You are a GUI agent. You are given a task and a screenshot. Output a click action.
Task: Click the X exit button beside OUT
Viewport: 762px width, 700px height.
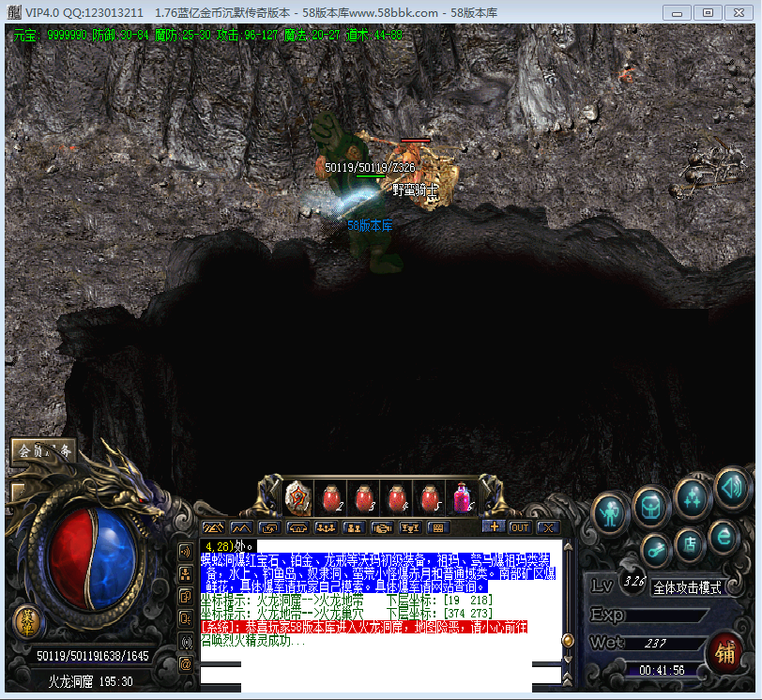click(x=548, y=527)
